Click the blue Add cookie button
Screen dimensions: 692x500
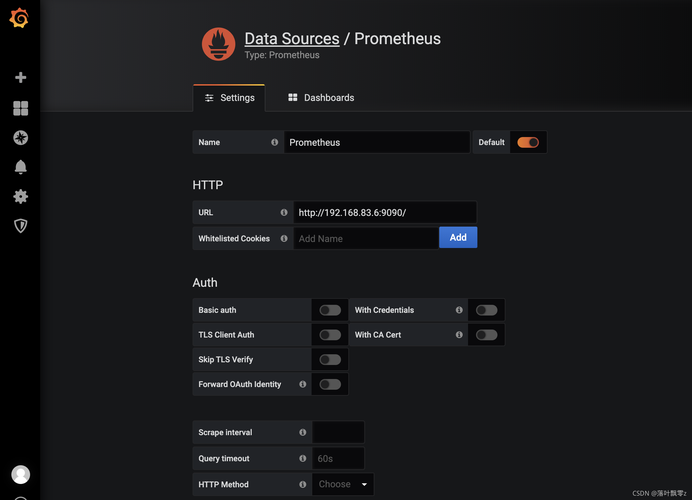pos(458,237)
